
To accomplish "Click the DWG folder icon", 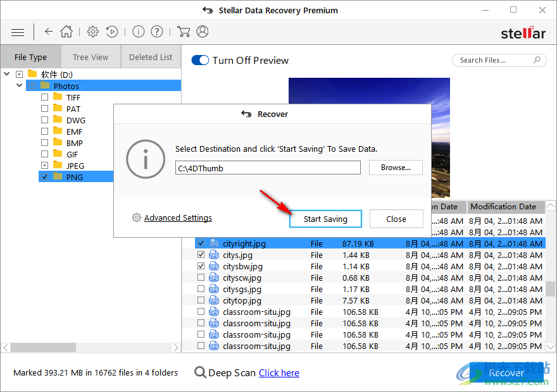I will coord(58,119).
